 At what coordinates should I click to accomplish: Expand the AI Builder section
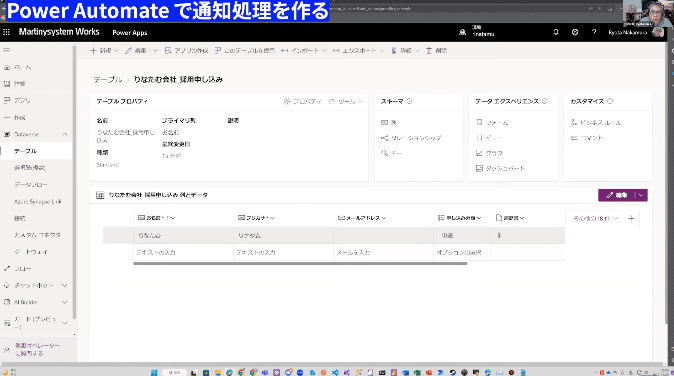64,302
